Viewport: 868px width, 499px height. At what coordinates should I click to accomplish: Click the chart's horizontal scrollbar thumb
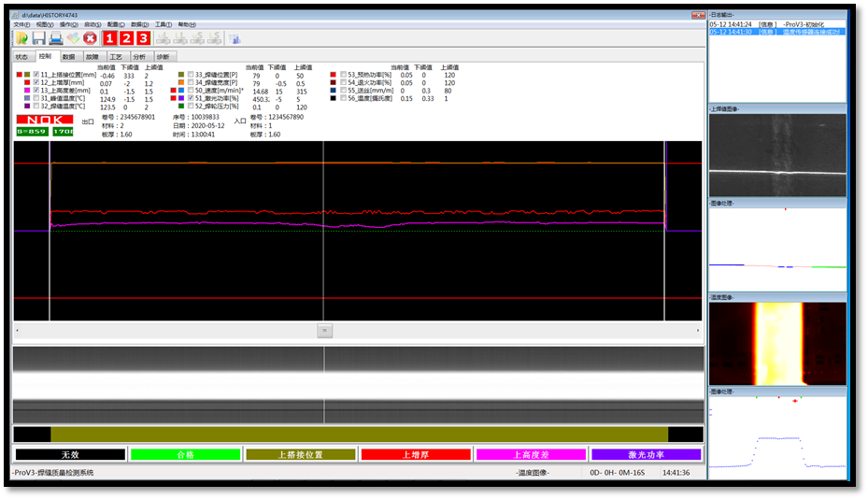click(x=324, y=331)
